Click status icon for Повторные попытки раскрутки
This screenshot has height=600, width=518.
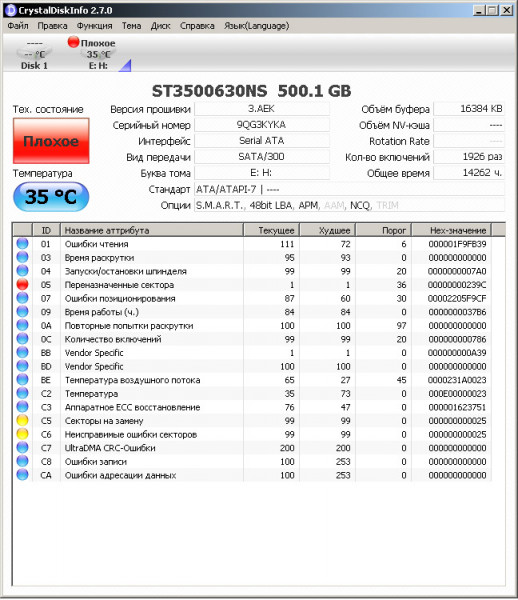[x=23, y=325]
